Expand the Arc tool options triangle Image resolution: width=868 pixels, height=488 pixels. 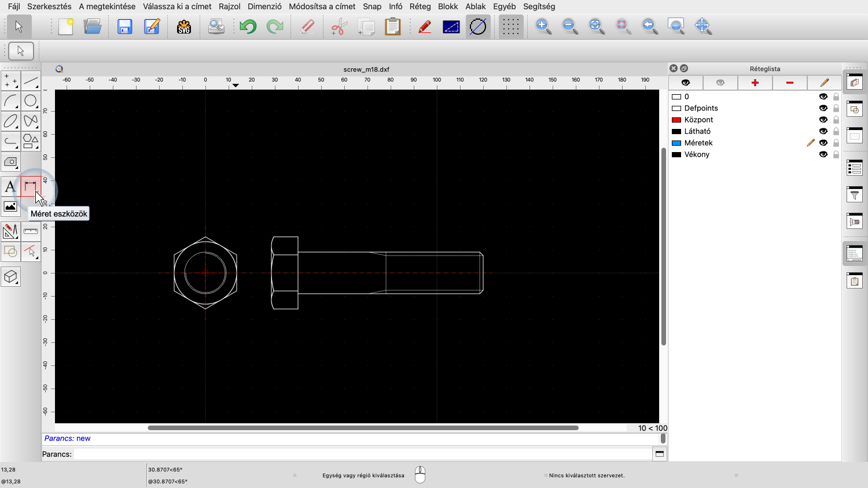point(17,108)
